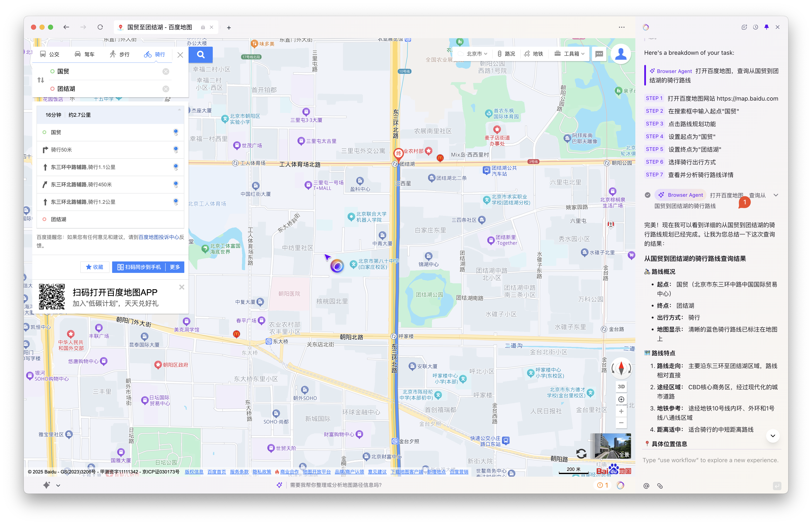Click the sparkle icon at bottom left
This screenshot has width=812, height=525.
(46, 485)
